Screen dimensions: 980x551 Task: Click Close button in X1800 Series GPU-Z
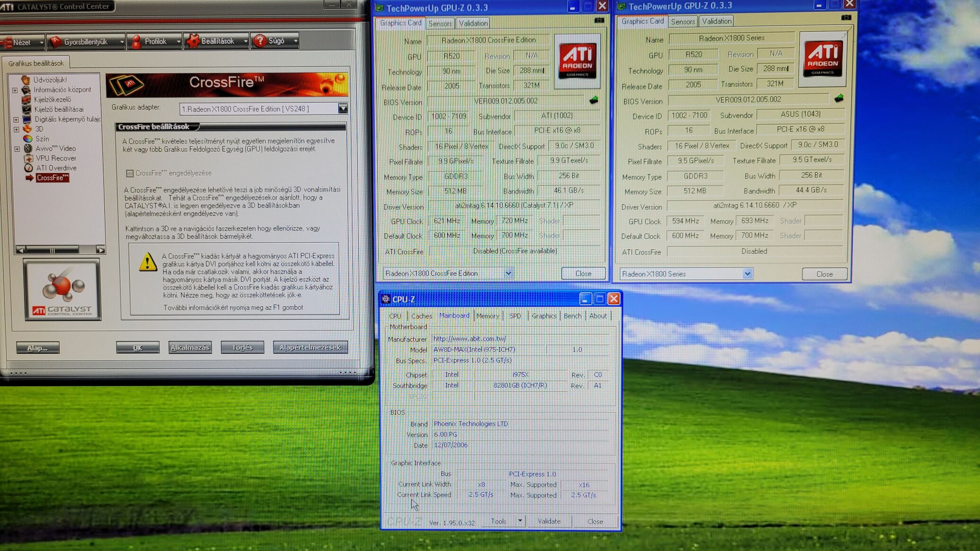pos(824,274)
